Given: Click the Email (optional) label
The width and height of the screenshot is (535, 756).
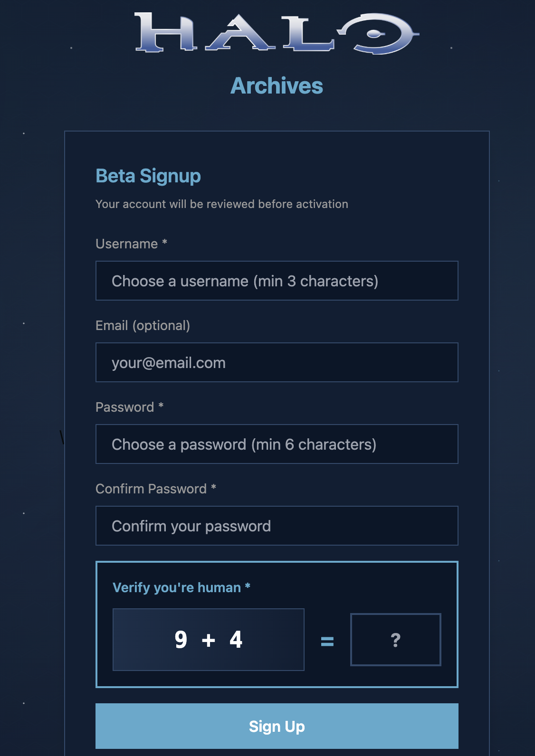Looking at the screenshot, I should (143, 326).
